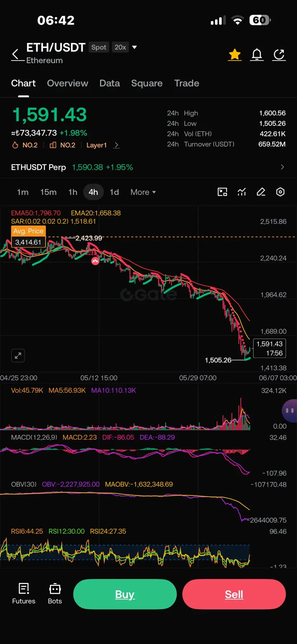Select the drawing pencil tool
Image resolution: width=297 pixels, height=644 pixels.
coord(261,192)
